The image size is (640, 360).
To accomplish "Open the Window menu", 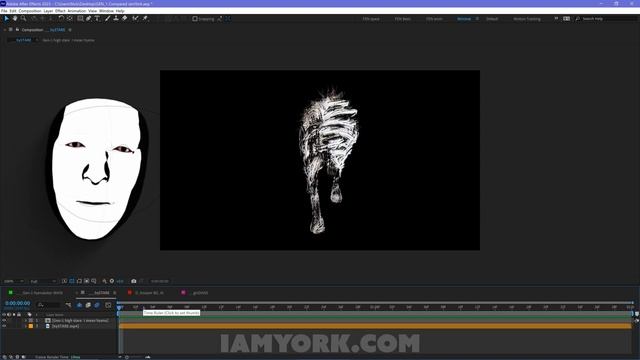I will pos(106,11).
